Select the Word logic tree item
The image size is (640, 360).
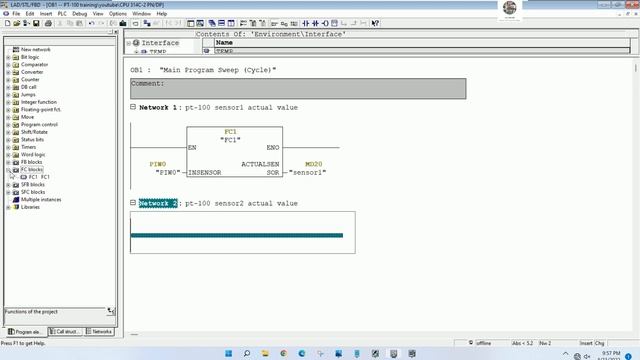33,155
